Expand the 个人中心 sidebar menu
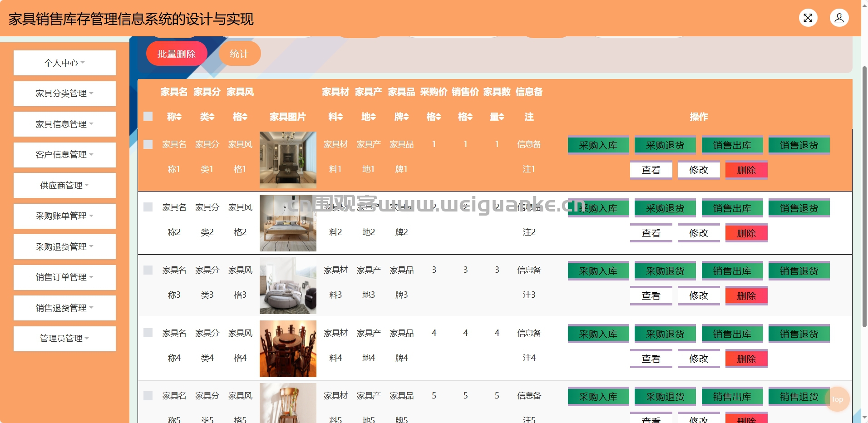The width and height of the screenshot is (868, 423). point(64,63)
